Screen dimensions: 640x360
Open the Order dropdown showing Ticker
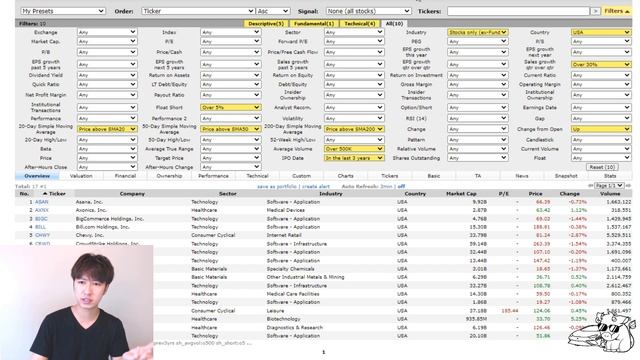click(198, 11)
